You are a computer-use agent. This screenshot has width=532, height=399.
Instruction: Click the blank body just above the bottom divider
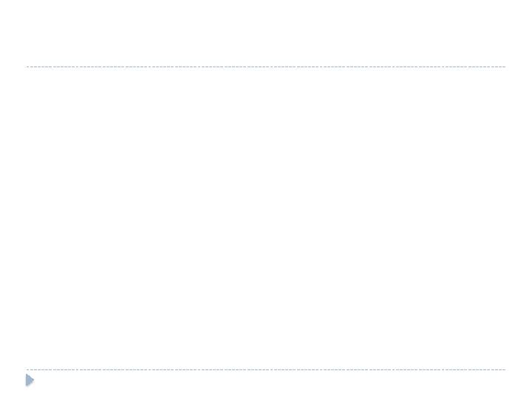tap(266, 355)
